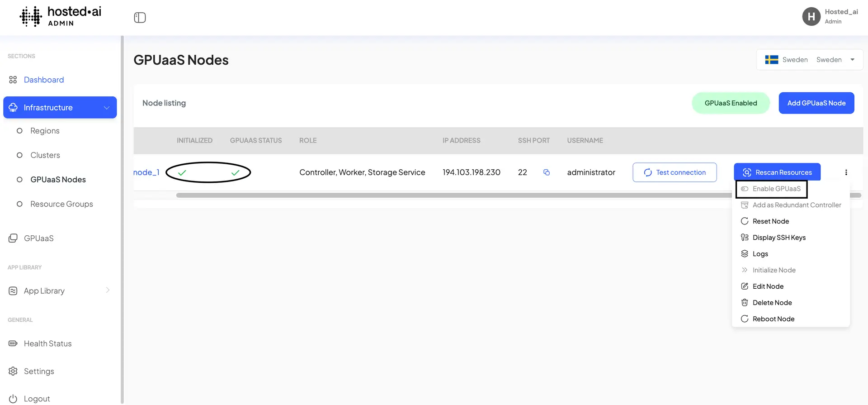Open Clusters under Infrastructure
The width and height of the screenshot is (868, 405).
(x=45, y=155)
